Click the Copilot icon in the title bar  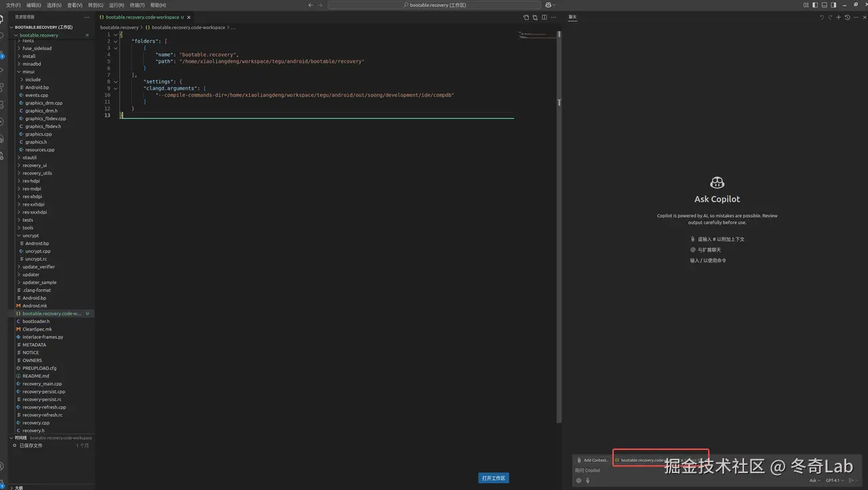click(x=806, y=5)
